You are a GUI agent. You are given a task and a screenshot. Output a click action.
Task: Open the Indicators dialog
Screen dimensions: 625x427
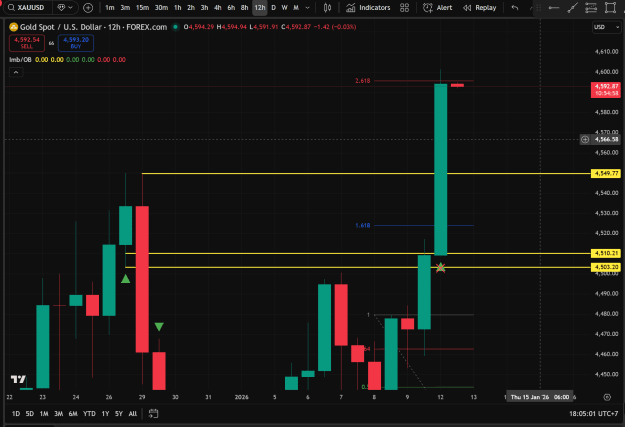[x=368, y=8]
